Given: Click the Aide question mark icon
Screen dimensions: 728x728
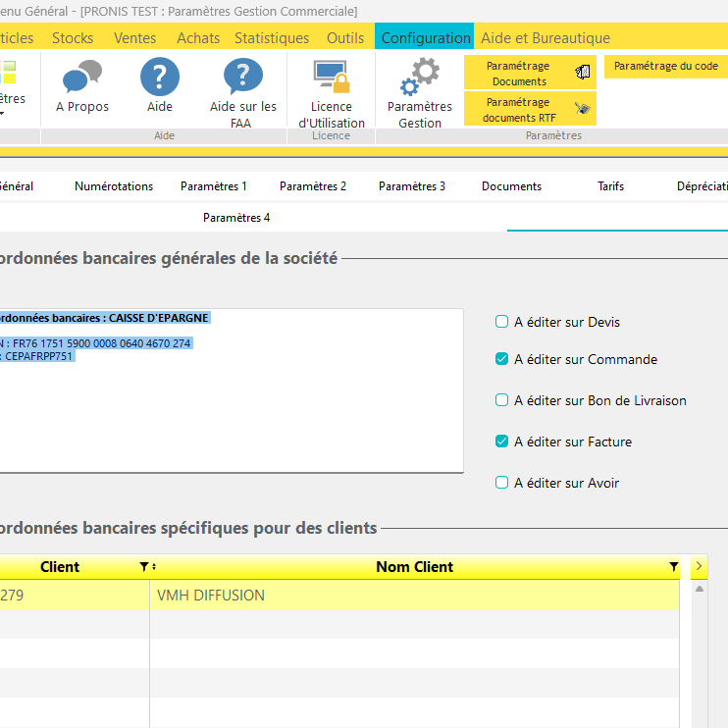Looking at the screenshot, I should (160, 77).
